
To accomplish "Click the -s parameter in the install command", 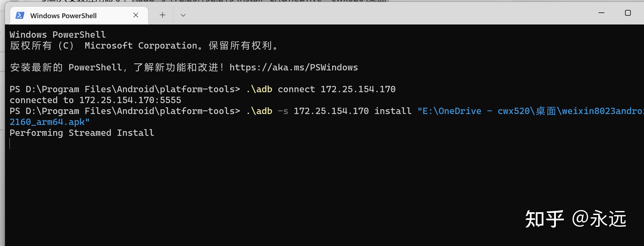I will coord(283,111).
